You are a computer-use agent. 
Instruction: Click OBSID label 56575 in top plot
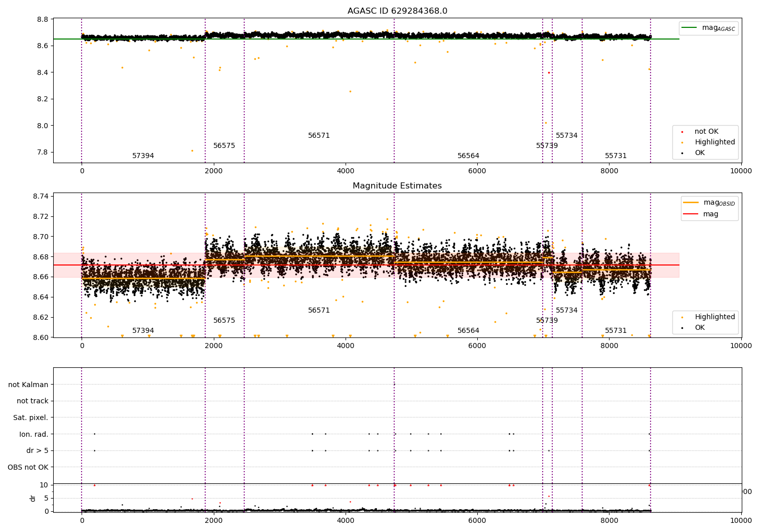tap(224, 146)
